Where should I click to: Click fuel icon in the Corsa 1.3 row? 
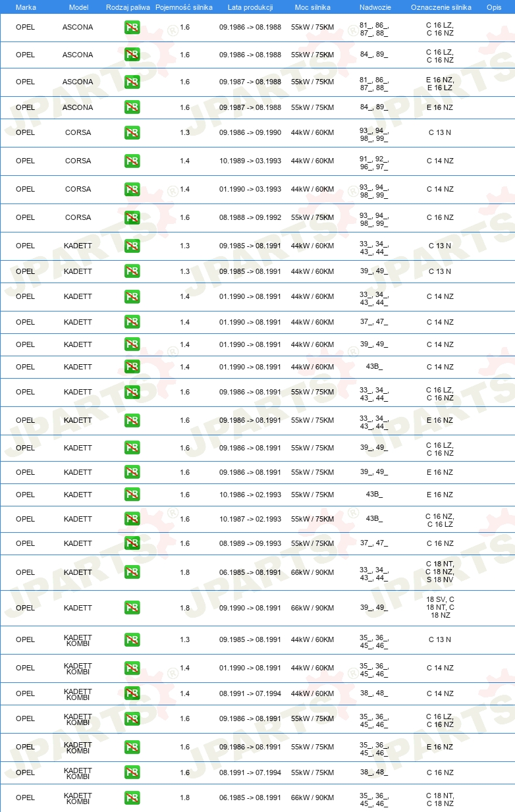(x=132, y=132)
